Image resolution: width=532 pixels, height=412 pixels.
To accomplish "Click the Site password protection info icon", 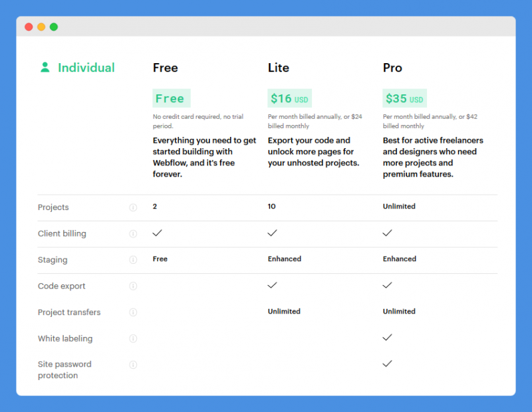I will 133,365.
